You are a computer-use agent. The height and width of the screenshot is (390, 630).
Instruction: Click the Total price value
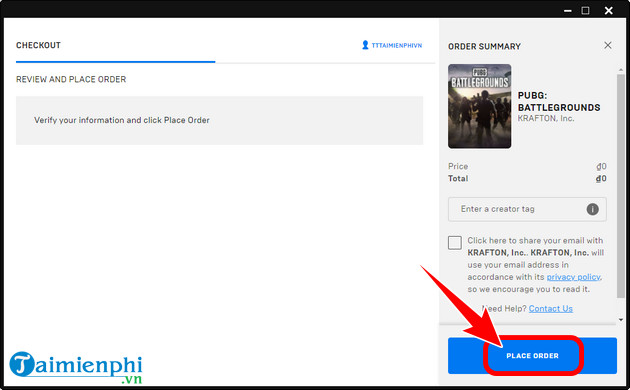[601, 178]
